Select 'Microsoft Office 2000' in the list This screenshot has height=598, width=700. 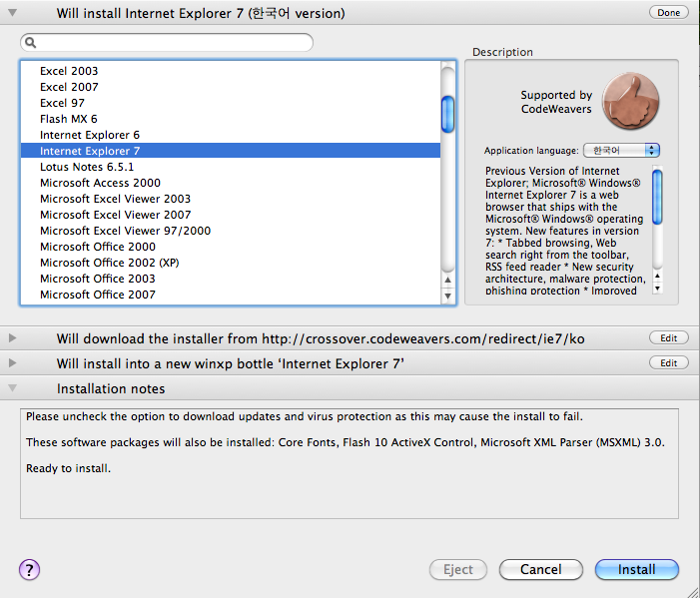(x=231, y=247)
